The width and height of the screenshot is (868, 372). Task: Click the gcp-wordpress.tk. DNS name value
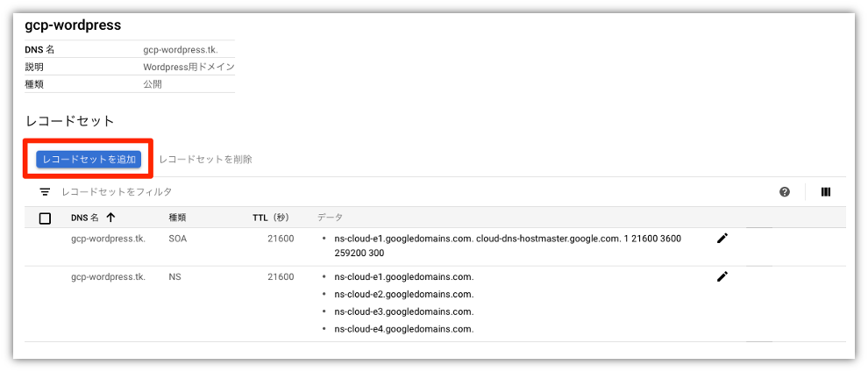click(x=181, y=49)
